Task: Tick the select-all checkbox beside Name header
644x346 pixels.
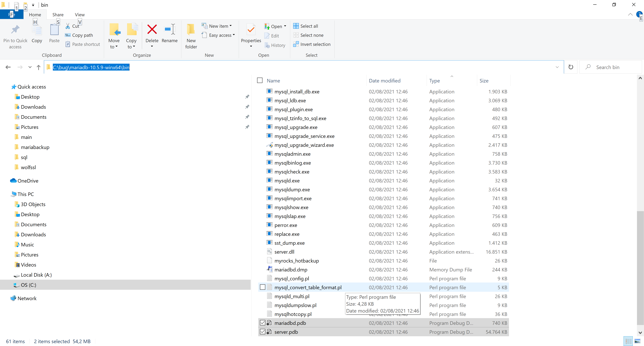Action: coord(260,80)
